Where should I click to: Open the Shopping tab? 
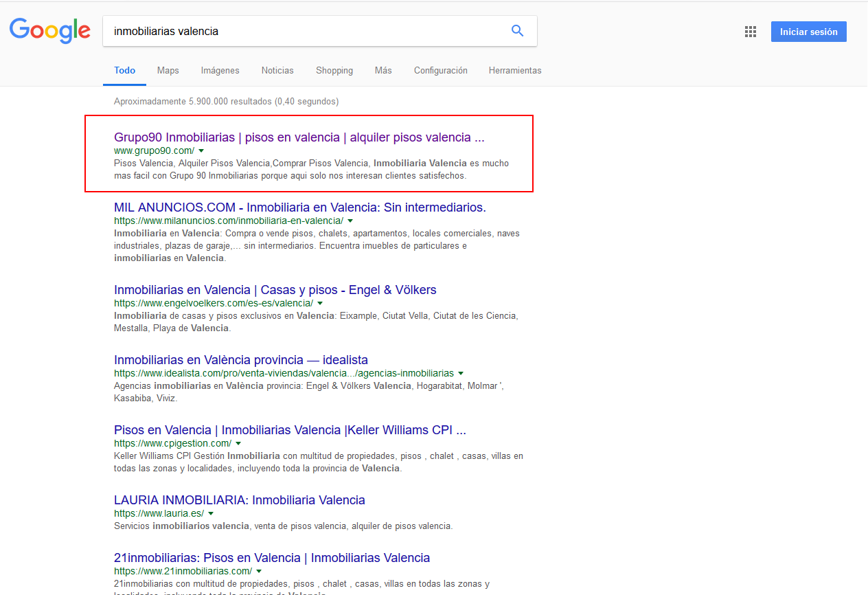tap(334, 71)
